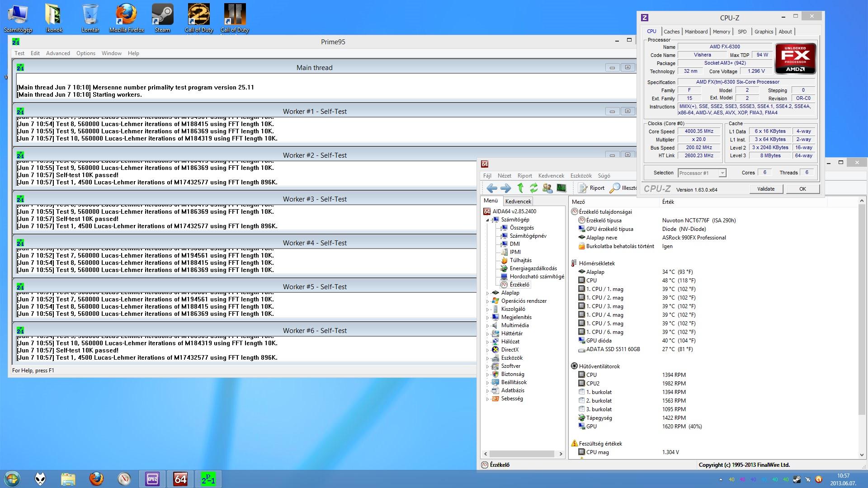Maximize the Main thread subwindow
The image size is (868, 488).
pos(627,67)
